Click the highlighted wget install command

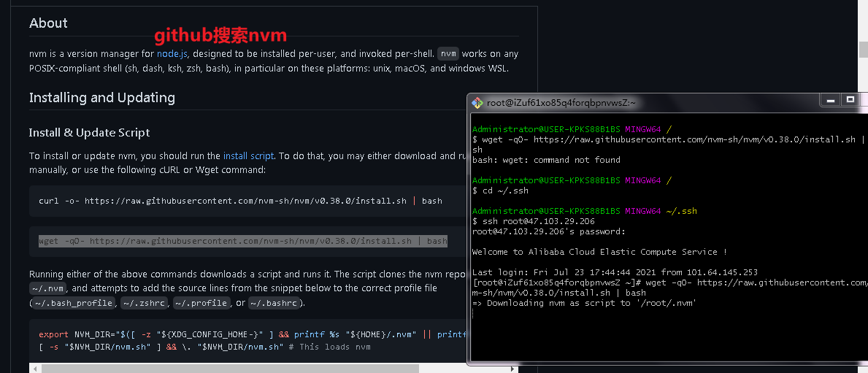click(x=243, y=242)
